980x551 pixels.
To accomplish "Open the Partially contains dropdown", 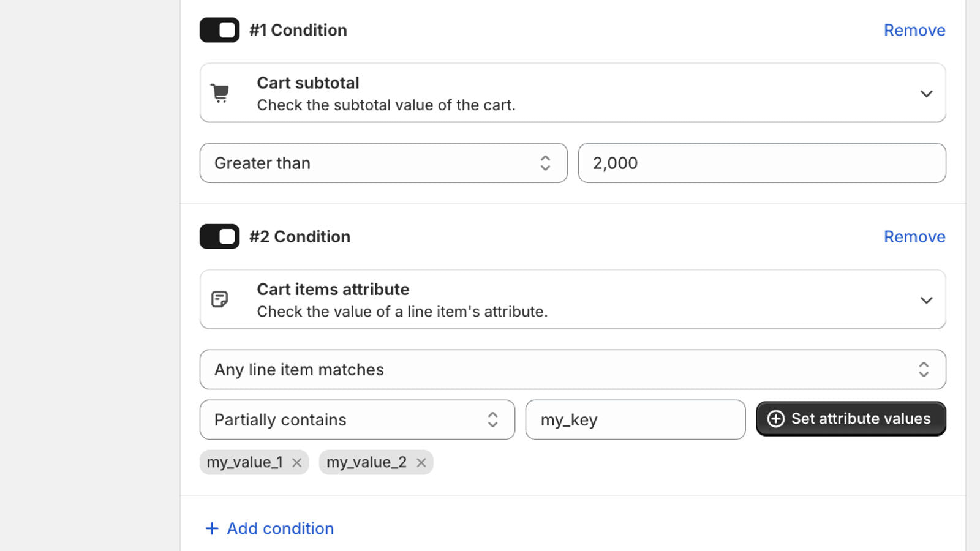I will click(357, 419).
